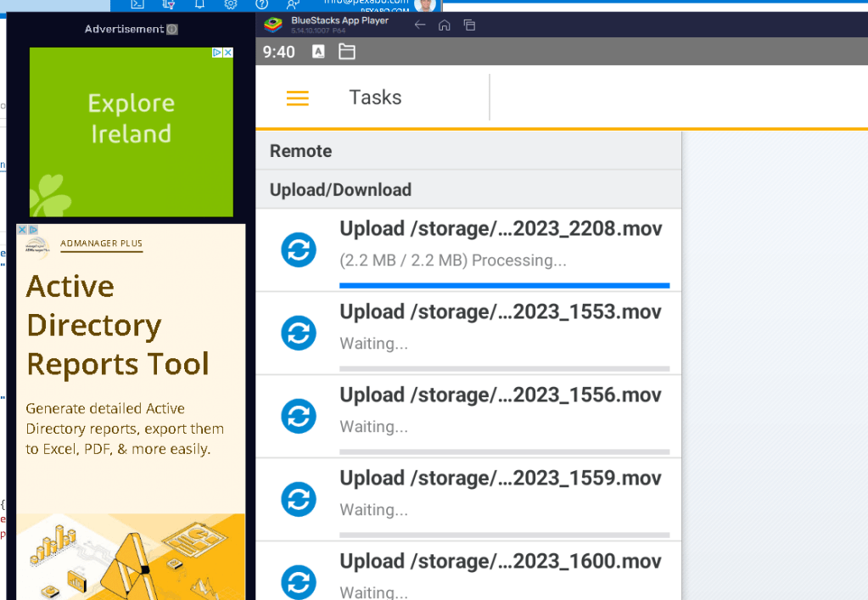Viewport: 868px width, 600px height.
Task: Click the Tasks title
Action: [375, 98]
